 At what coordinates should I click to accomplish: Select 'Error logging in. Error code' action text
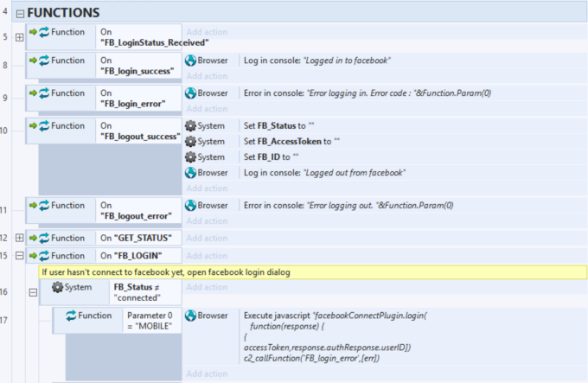point(367,93)
